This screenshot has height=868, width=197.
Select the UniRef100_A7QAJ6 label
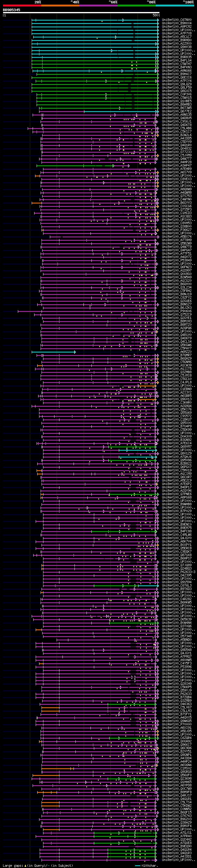click(x=177, y=457)
